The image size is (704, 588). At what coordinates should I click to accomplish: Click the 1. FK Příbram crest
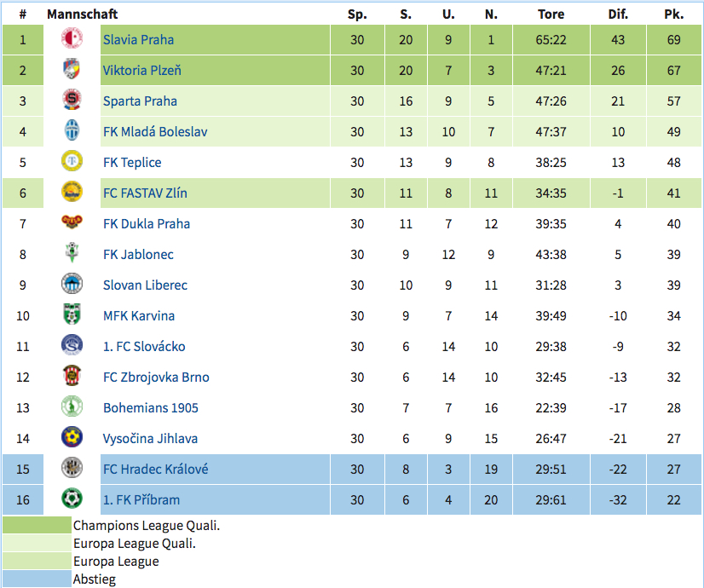click(72, 499)
